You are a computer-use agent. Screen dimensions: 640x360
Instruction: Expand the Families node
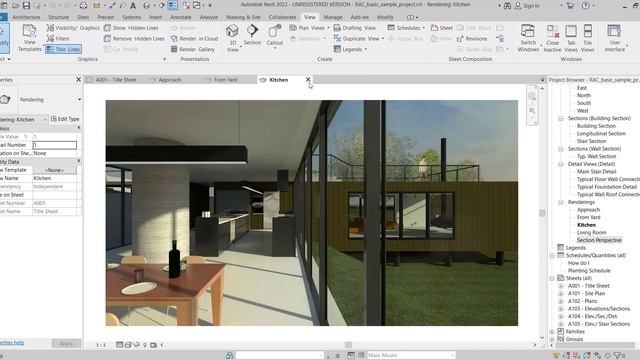pyautogui.click(x=552, y=331)
